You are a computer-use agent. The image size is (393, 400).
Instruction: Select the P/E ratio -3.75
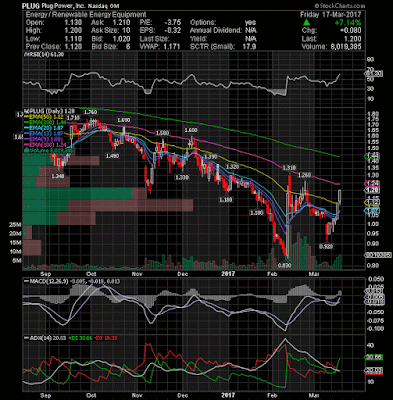coord(172,23)
